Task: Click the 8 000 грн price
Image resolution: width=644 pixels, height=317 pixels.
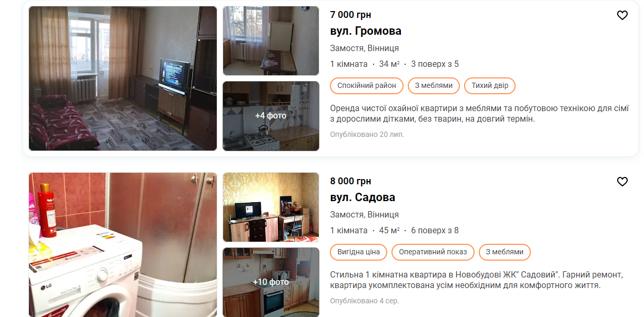Action: pos(350,181)
